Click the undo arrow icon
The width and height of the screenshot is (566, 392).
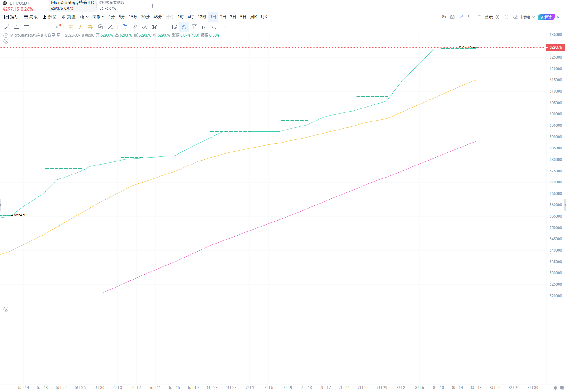[214, 27]
